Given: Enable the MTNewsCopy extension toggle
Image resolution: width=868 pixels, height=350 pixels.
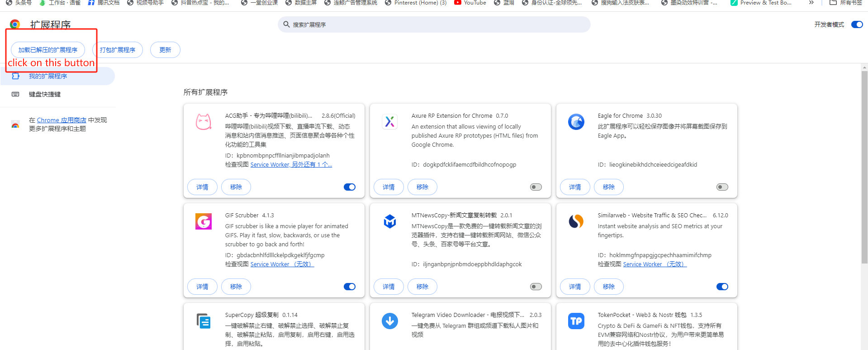Looking at the screenshot, I should click(536, 287).
